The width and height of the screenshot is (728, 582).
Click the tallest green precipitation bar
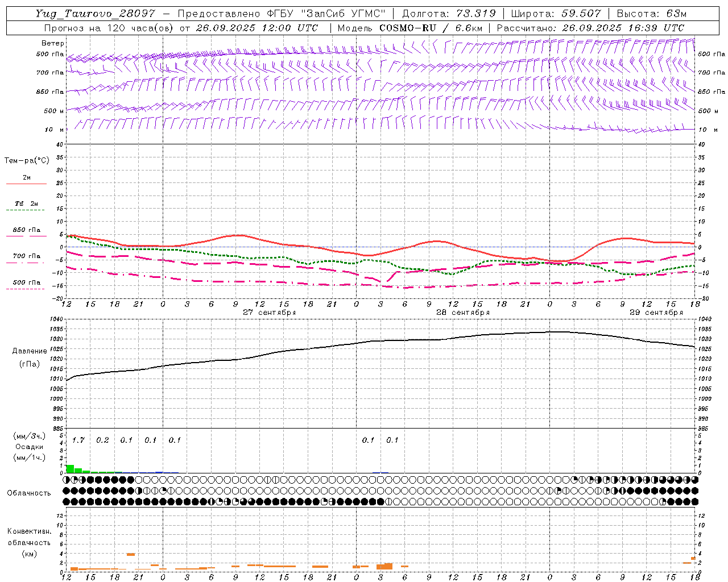[70, 469]
